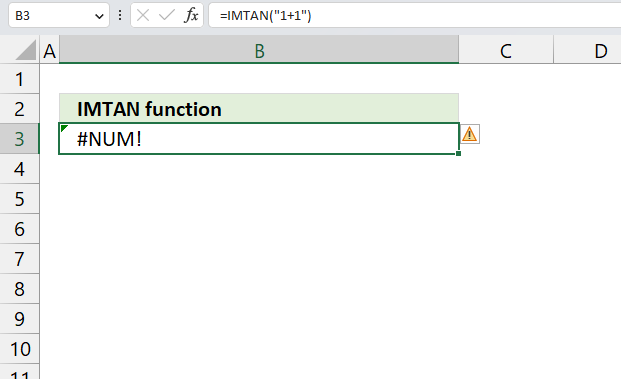Screen dimensions: 621x379
Task: Select row 9 header
Action: (19, 319)
